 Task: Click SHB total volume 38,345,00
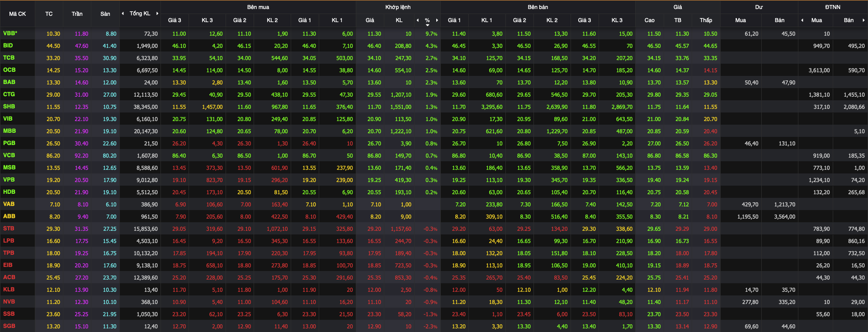(x=146, y=107)
